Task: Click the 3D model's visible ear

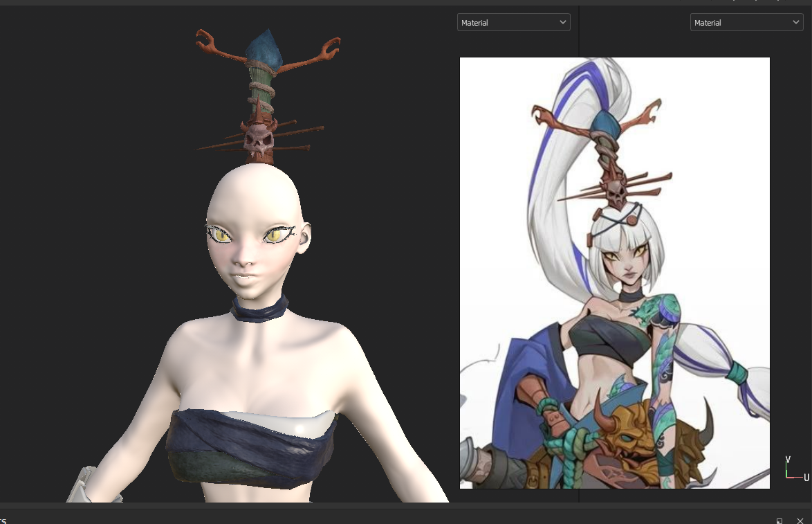Action: [305, 237]
